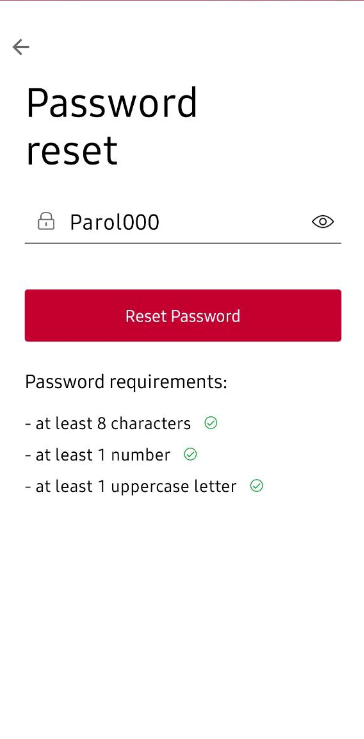
Task: Click green checkmark beside uppercase letter rule
Action: pos(256,485)
